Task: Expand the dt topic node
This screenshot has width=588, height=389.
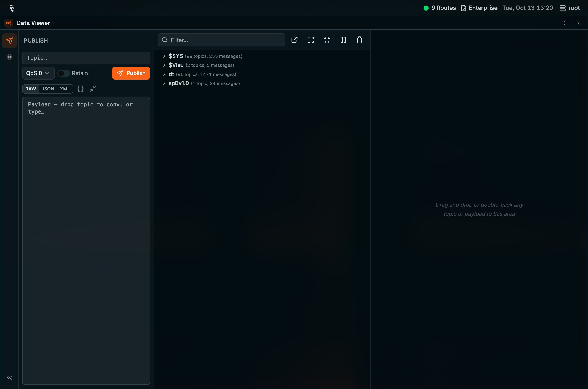Action: click(164, 74)
